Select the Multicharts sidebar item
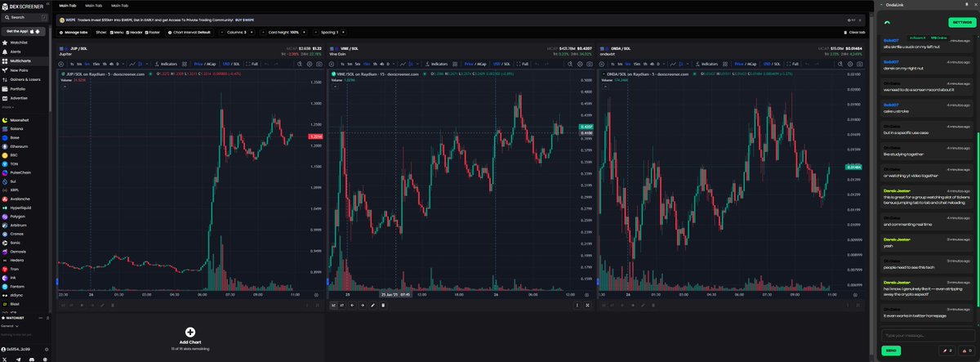980x362 pixels. coord(23,61)
